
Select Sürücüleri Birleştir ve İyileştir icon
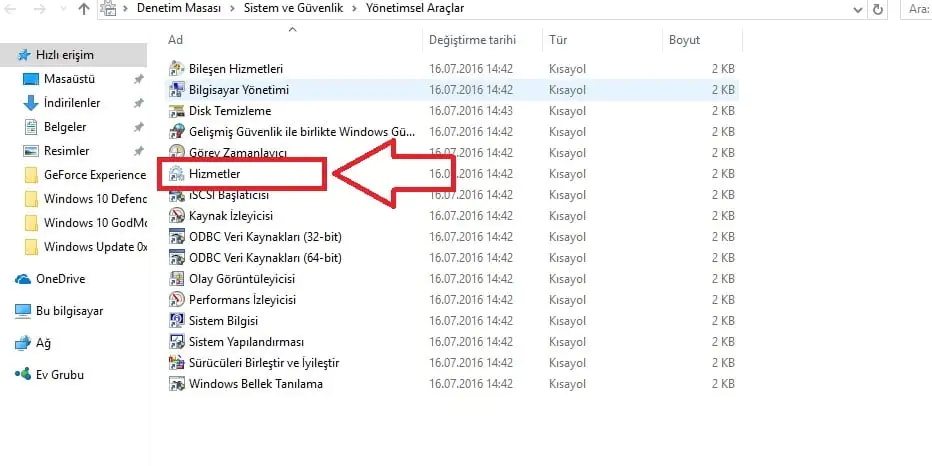coord(177,363)
